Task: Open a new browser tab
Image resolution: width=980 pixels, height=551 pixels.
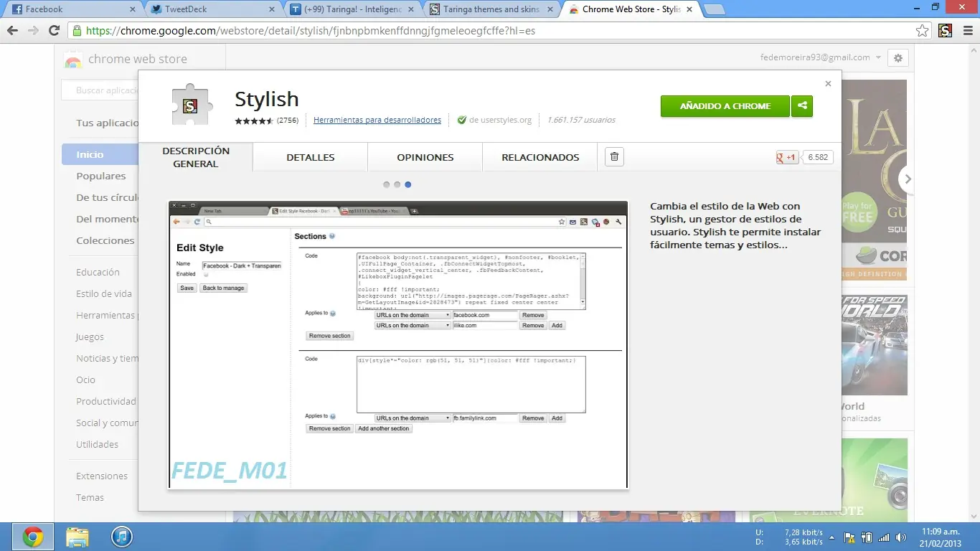Action: click(714, 9)
